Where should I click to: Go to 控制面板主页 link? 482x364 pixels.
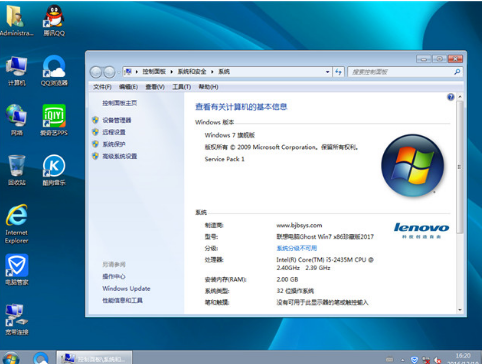(119, 103)
